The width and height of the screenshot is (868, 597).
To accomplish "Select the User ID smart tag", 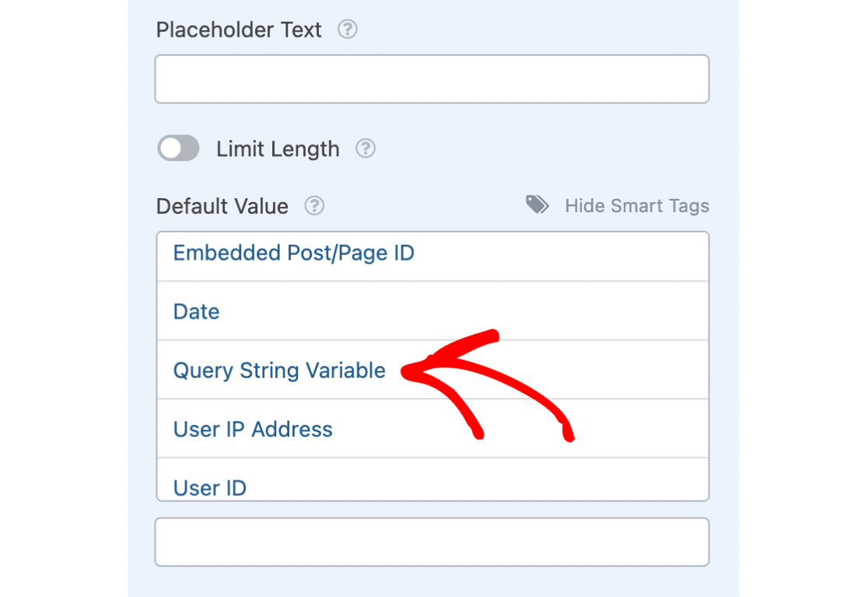I will 209,487.
